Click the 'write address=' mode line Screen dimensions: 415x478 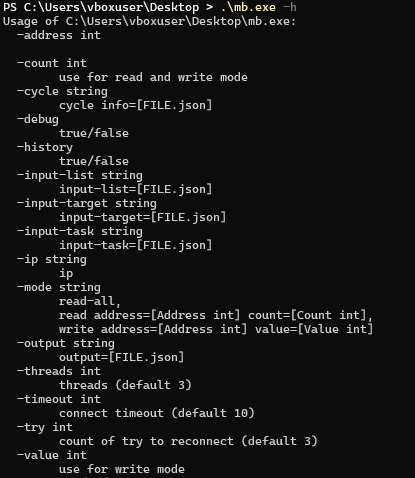tap(216, 329)
